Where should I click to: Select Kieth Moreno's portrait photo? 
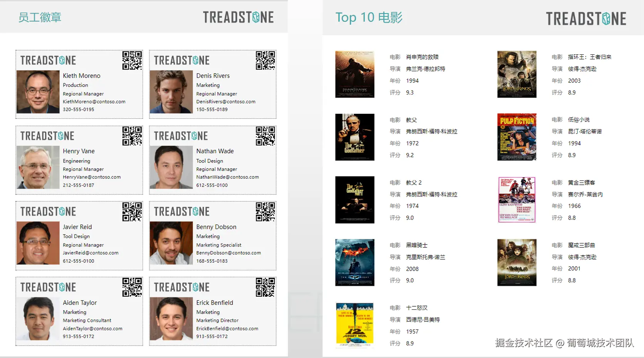click(x=38, y=92)
